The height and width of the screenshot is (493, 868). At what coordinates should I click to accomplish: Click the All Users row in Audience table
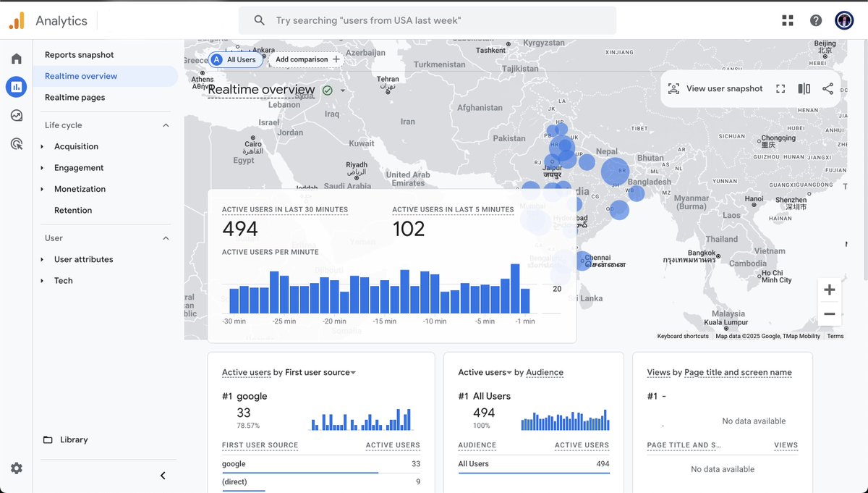534,464
